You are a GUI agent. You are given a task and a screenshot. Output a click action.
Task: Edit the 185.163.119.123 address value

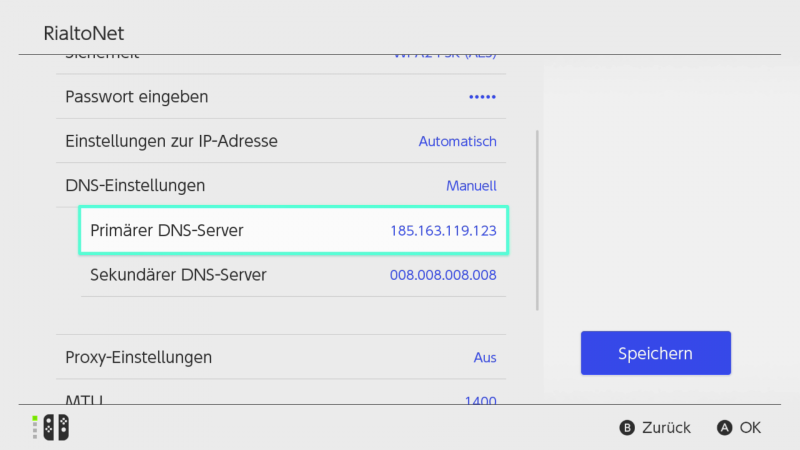[x=443, y=231]
